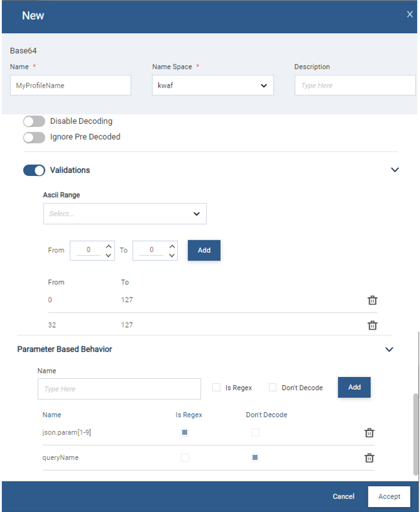The image size is (420, 512).
Task: Enable the Ignore Pre Decoded toggle
Action: coord(34,137)
